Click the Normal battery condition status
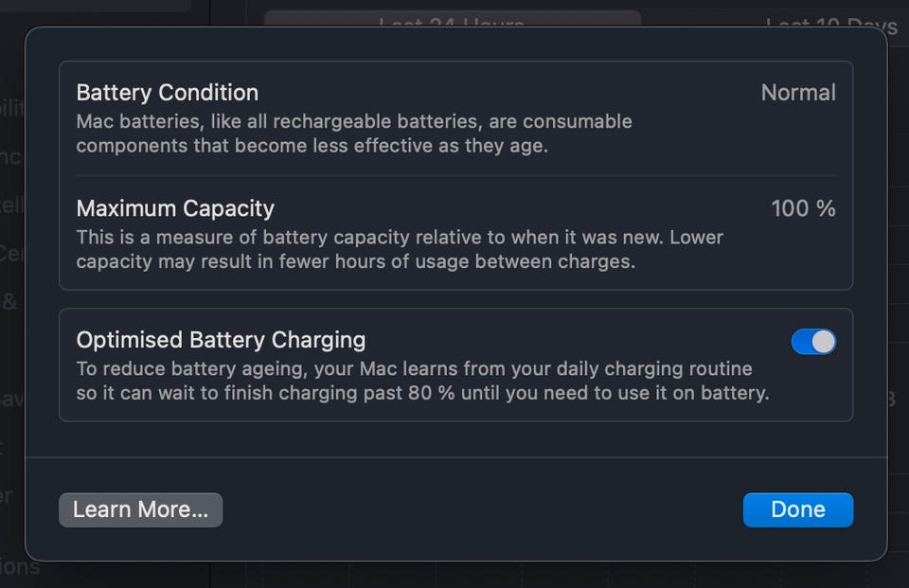This screenshot has width=909, height=588. point(798,93)
